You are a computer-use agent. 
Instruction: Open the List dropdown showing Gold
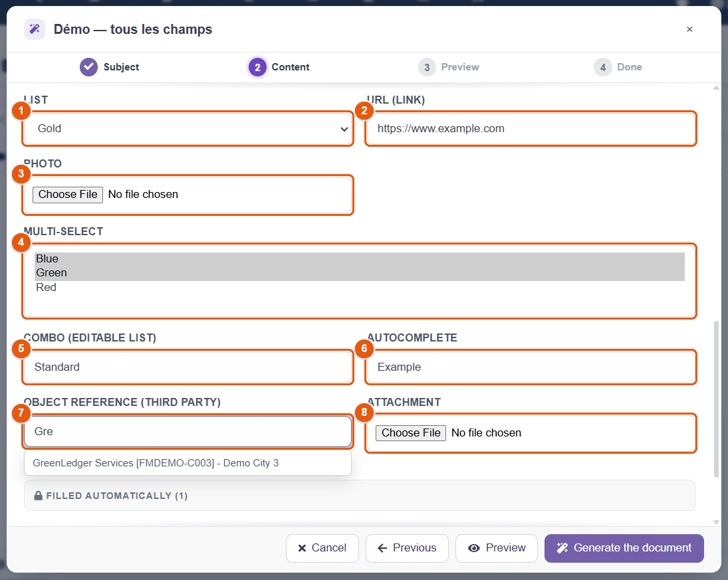point(187,128)
